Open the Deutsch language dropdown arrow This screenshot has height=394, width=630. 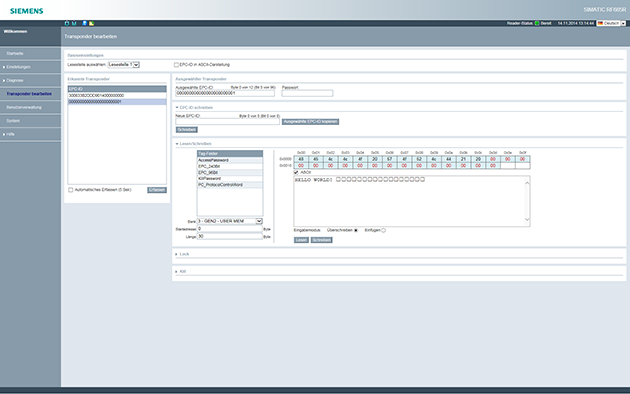[x=623, y=23]
